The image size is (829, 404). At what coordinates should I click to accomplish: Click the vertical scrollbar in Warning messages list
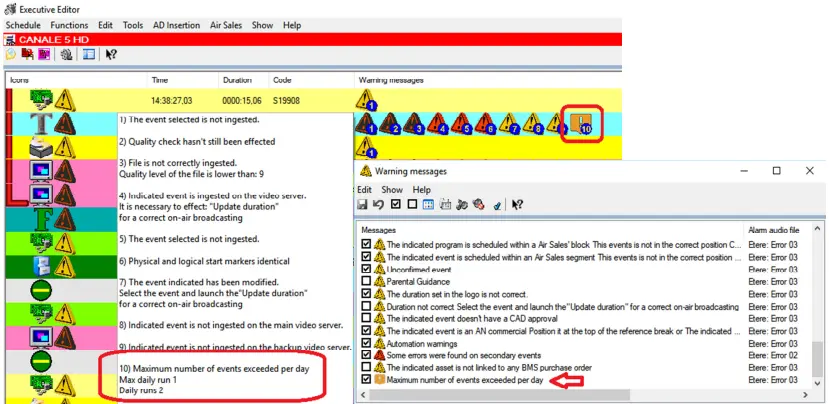818,300
